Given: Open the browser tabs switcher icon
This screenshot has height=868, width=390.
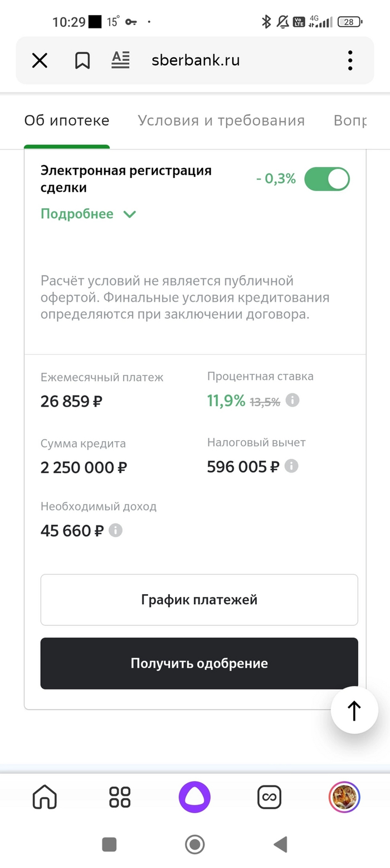Looking at the screenshot, I should pos(269,797).
